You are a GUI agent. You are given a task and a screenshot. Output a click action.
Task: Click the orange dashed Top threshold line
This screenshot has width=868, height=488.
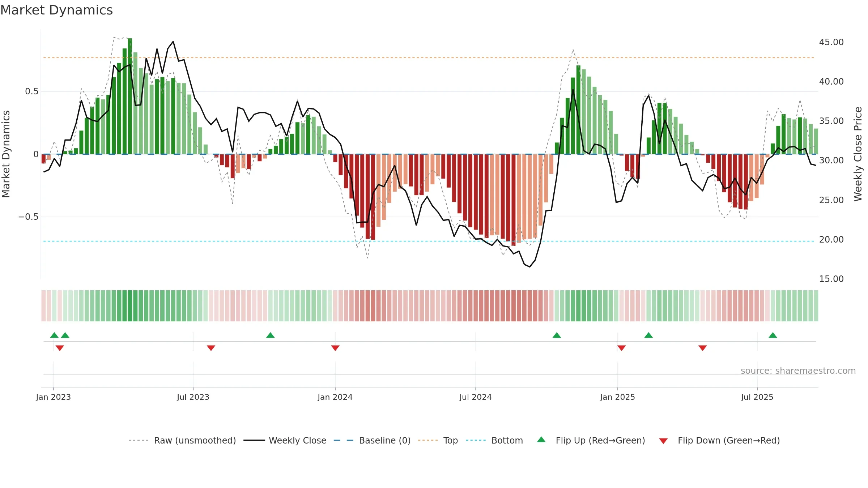click(x=429, y=57)
